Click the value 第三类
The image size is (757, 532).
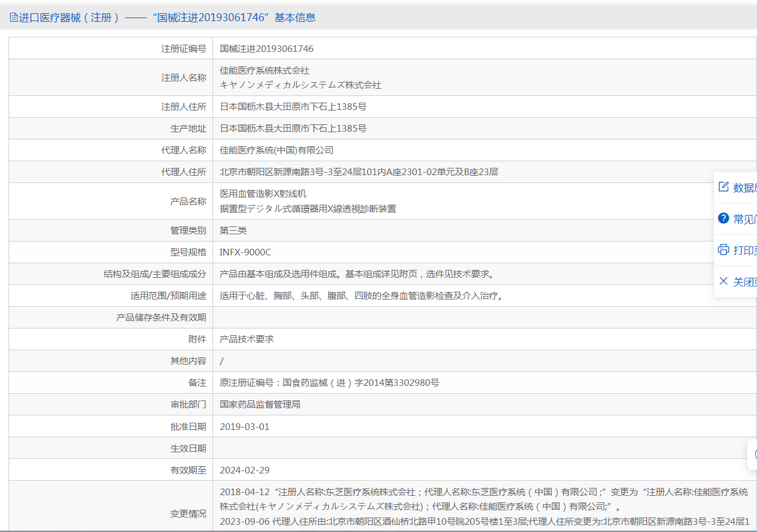tap(233, 230)
